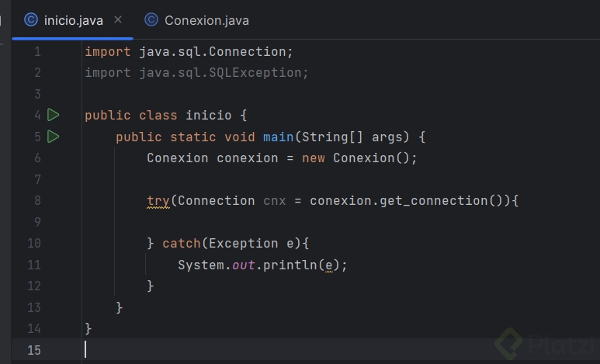600x364 pixels.
Task: Click the 'cnx' variable on line 8
Action: [274, 201]
